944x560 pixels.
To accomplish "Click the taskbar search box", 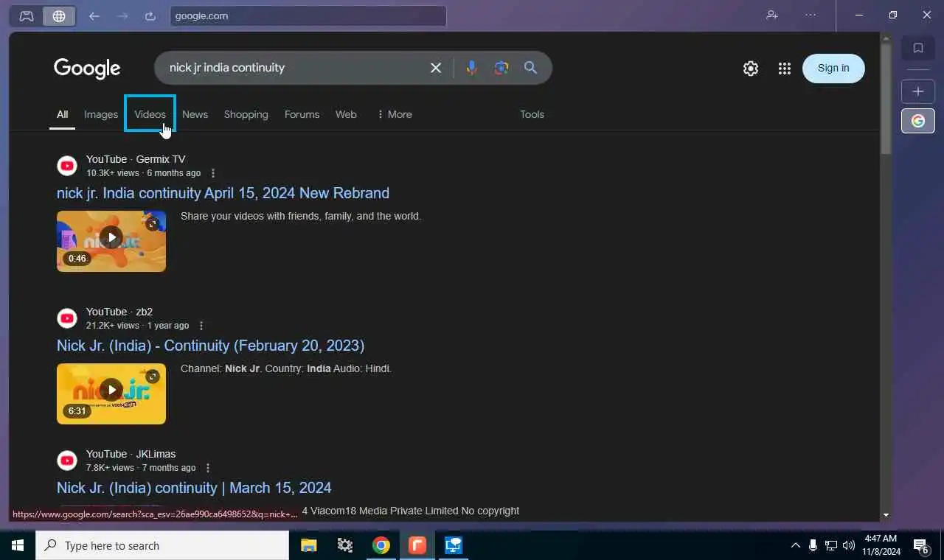I will (162, 545).
